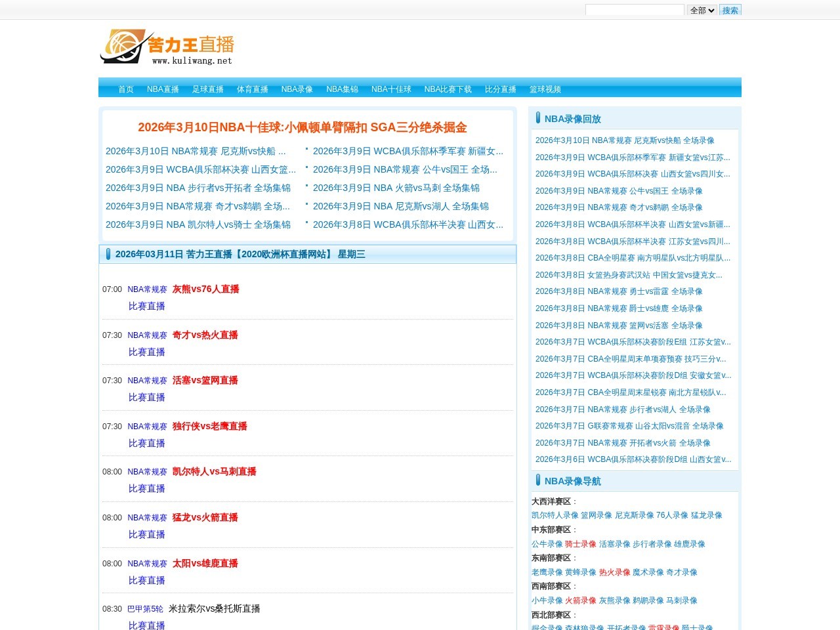Open 尼克斯vs快船 全场录像 in sidebar
This screenshot has height=630, width=840.
(x=625, y=140)
